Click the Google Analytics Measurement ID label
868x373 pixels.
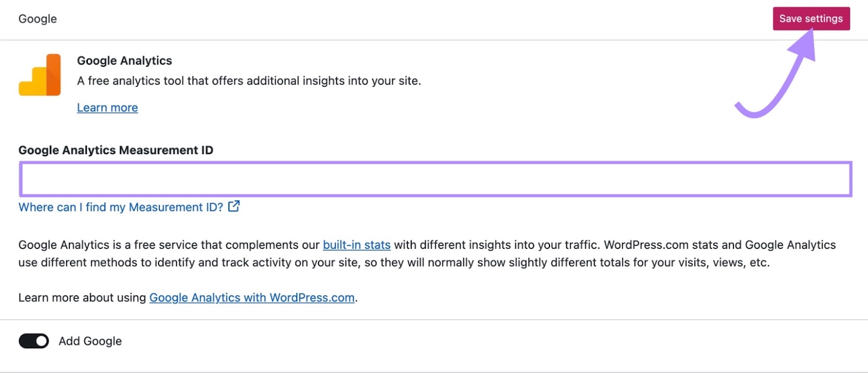[116, 150]
